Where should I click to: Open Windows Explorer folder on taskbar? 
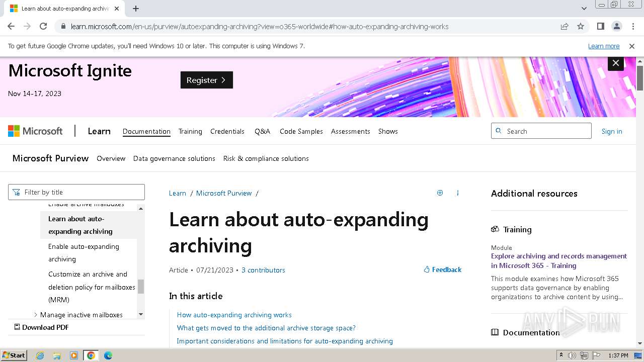click(x=57, y=355)
